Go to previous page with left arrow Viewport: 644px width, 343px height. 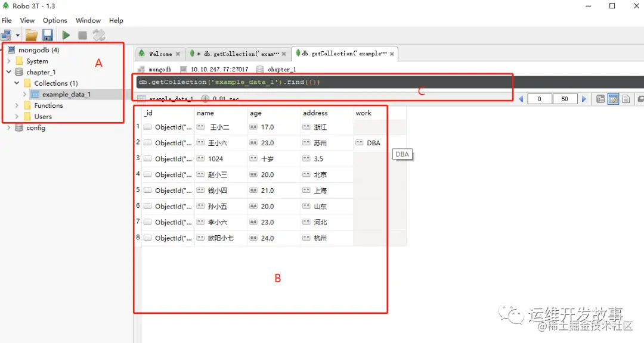tap(521, 99)
